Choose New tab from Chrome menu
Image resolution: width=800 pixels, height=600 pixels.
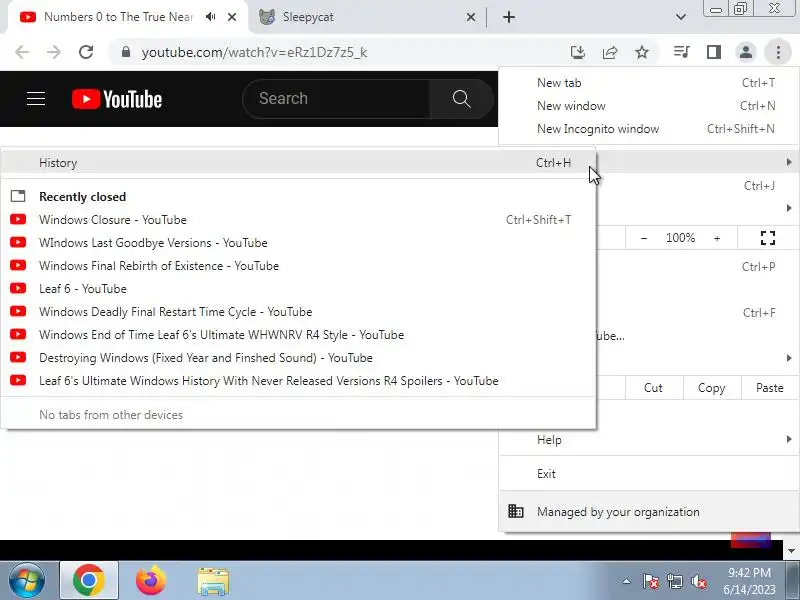pyautogui.click(x=649, y=83)
